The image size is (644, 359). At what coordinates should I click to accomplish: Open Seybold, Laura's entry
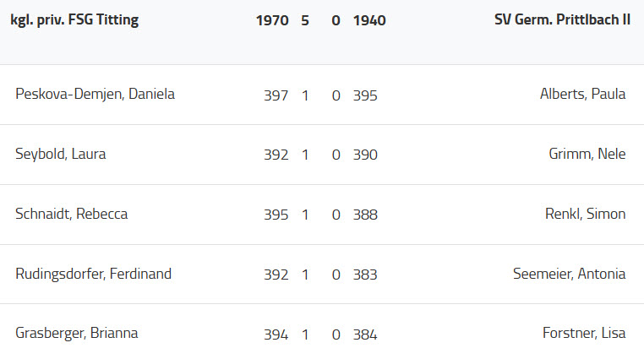[x=60, y=154]
